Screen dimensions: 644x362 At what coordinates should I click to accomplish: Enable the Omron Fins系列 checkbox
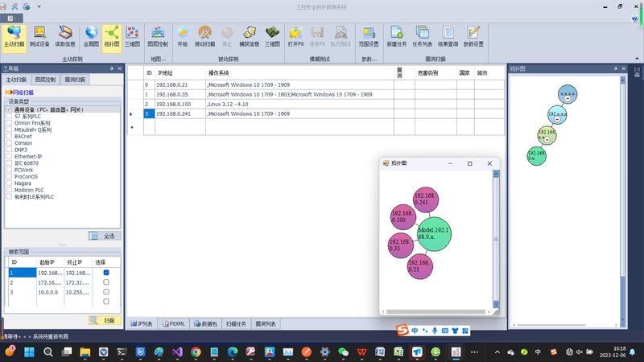(x=9, y=123)
